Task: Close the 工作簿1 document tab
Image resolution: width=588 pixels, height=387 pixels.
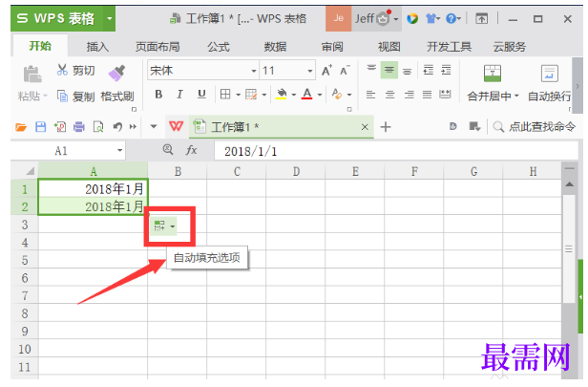Action: 365,127
